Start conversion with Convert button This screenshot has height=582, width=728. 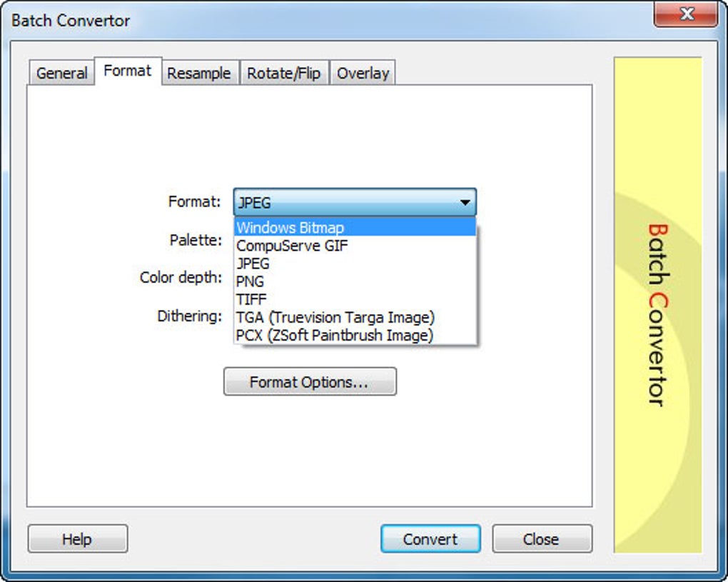[x=430, y=539]
